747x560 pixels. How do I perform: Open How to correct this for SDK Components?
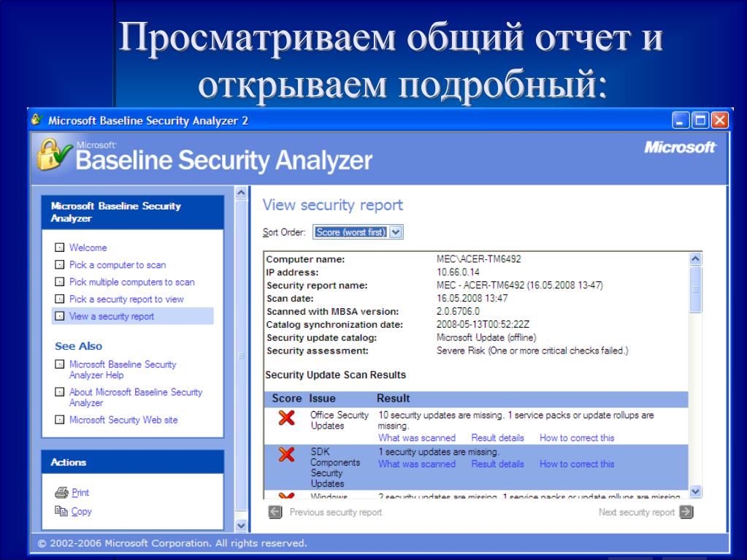tap(577, 464)
